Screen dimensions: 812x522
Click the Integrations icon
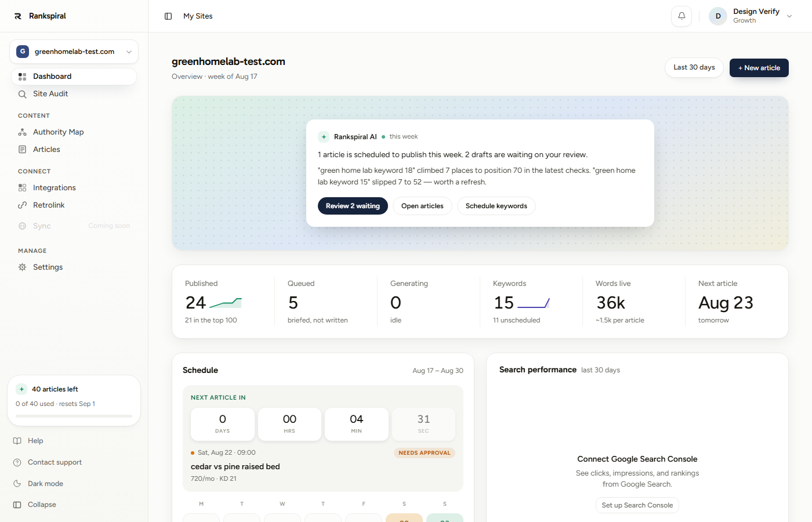[x=23, y=188]
